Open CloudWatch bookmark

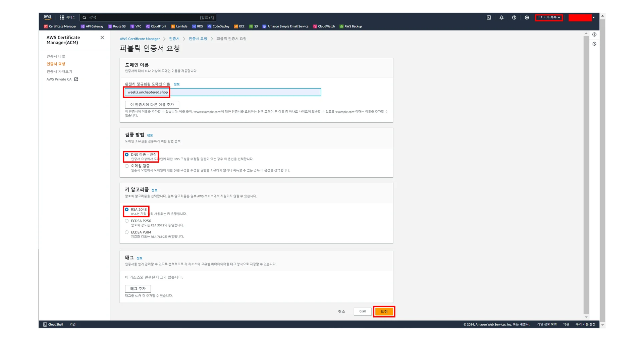pos(324,26)
